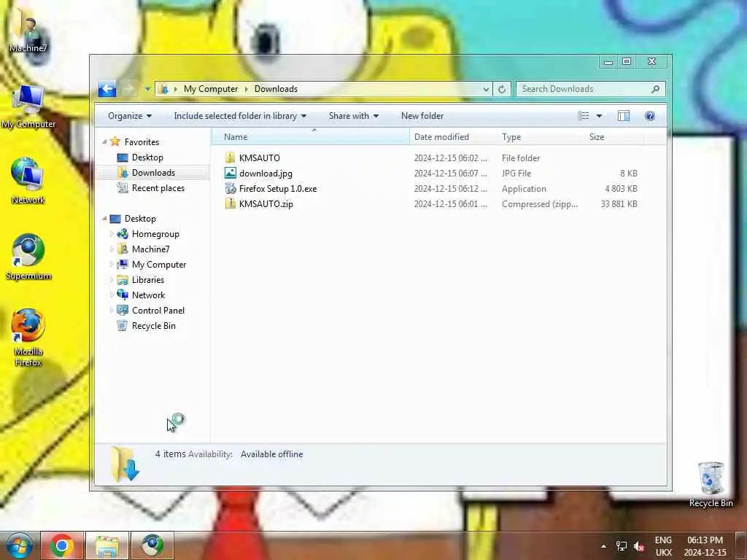Show hidden tray icons arrow

click(603, 546)
